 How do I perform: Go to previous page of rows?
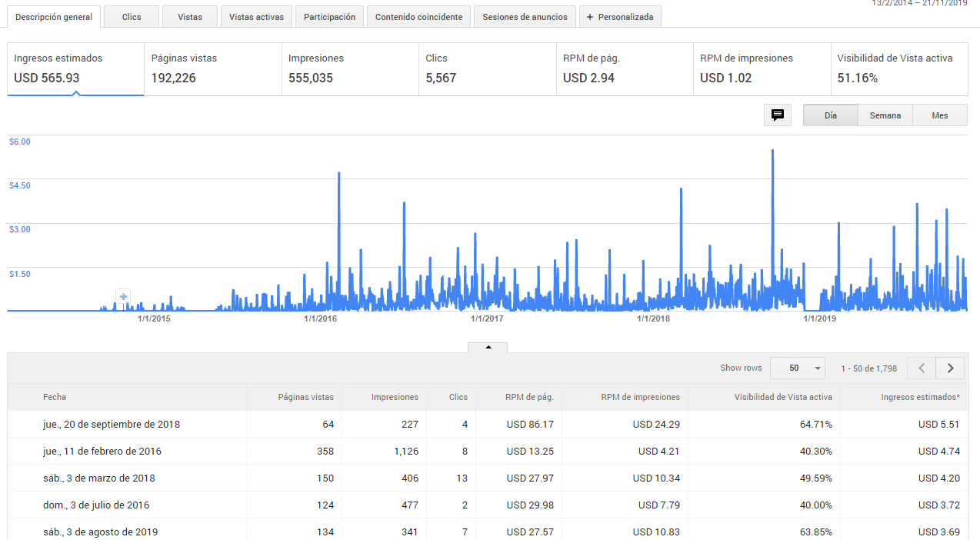922,368
